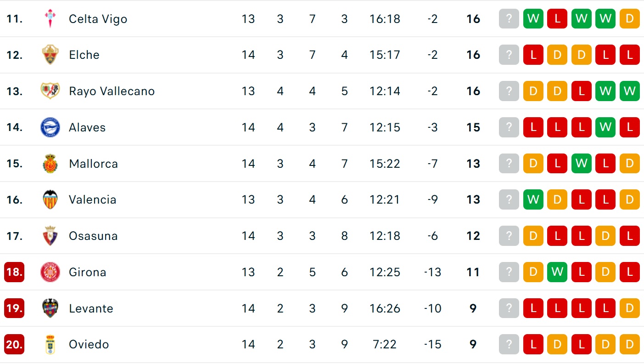Screen dimensions: 644x364
Task: Click the Girona club crest
Action: click(50, 272)
